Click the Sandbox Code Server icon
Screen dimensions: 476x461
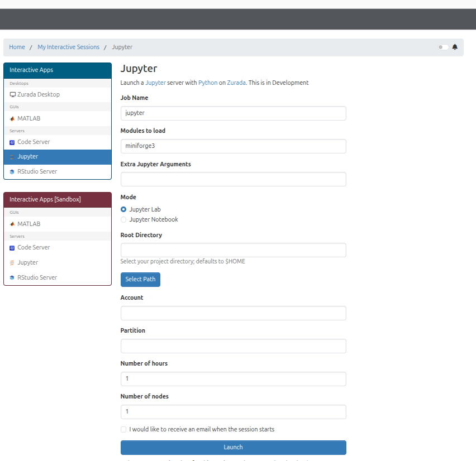pyautogui.click(x=12, y=248)
